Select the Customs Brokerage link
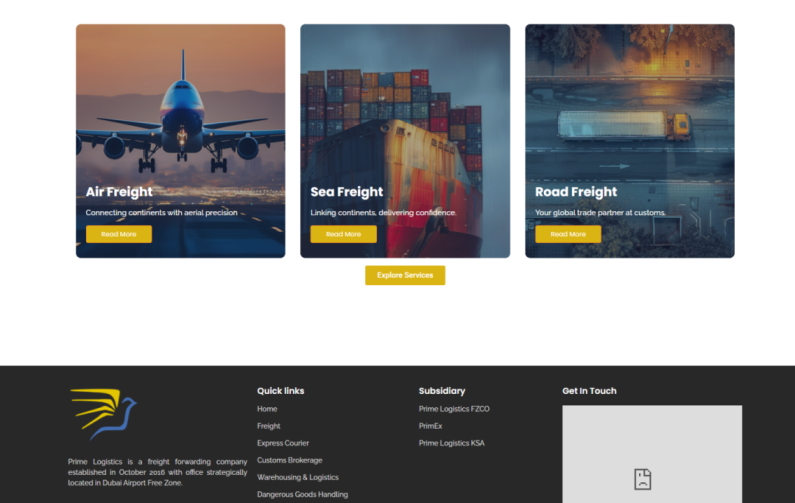This screenshot has height=503, width=795. click(290, 460)
